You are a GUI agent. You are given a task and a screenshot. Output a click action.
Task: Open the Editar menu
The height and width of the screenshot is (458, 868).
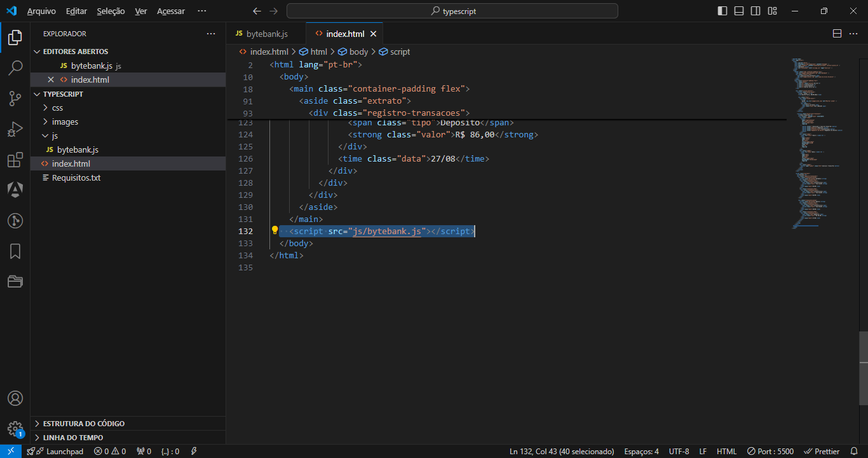(x=76, y=11)
